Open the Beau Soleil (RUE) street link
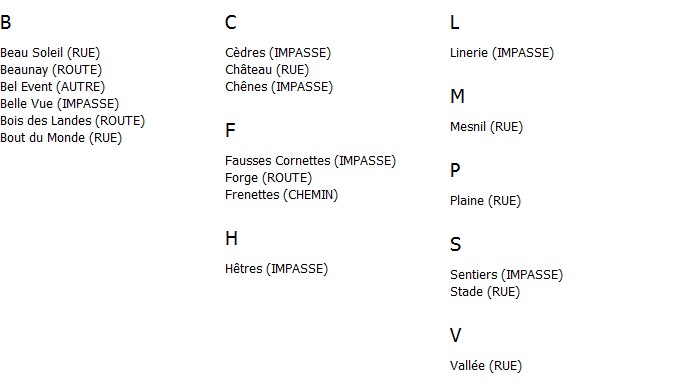 pos(50,53)
